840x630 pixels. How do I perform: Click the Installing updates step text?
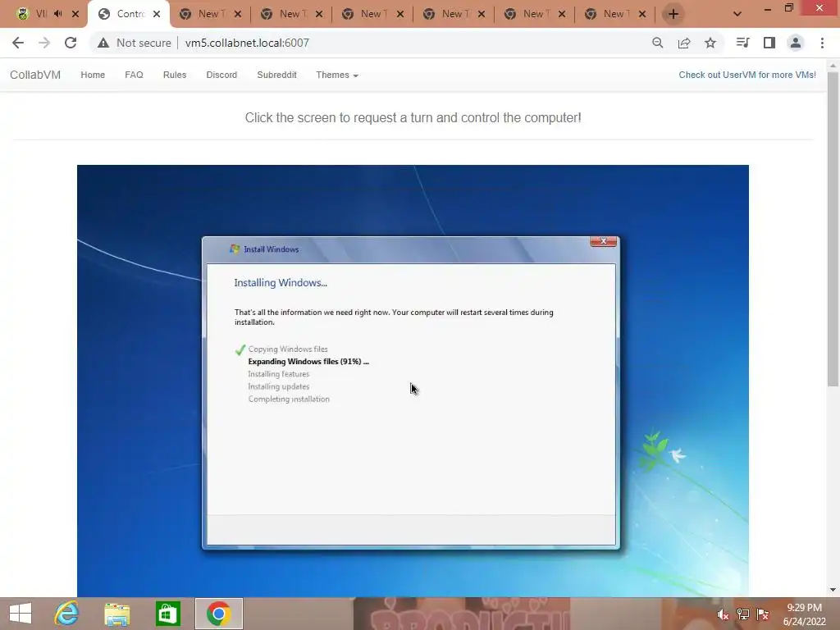(279, 386)
